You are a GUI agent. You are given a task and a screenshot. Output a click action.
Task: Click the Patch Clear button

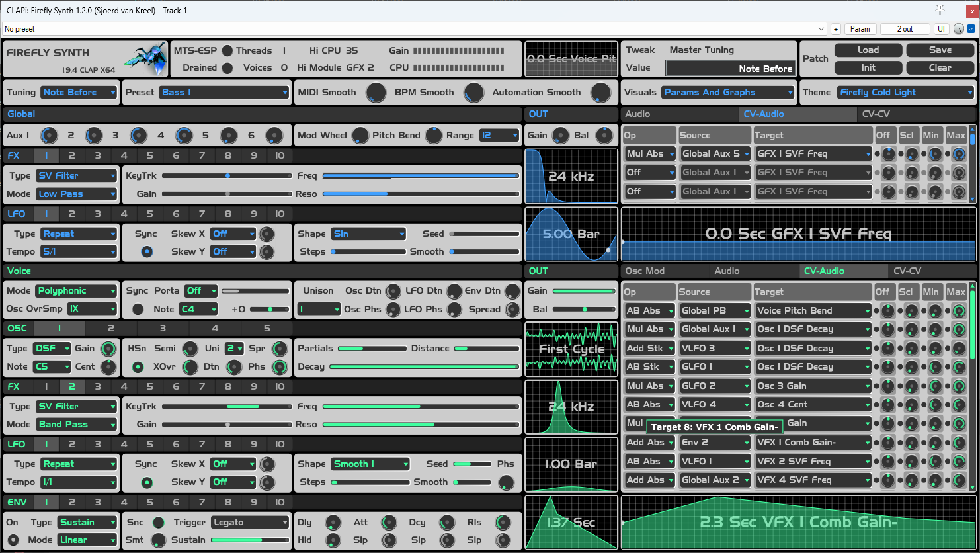[x=940, y=68]
